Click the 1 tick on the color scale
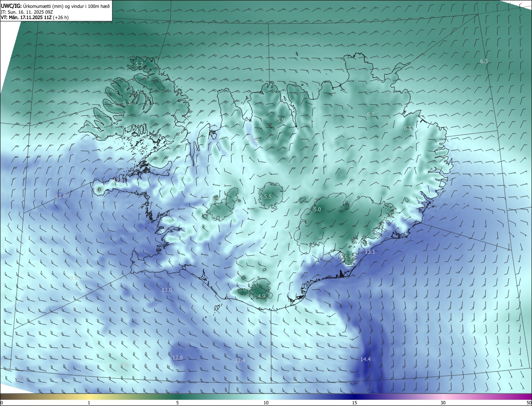The width and height of the screenshot is (532, 406). [89, 403]
